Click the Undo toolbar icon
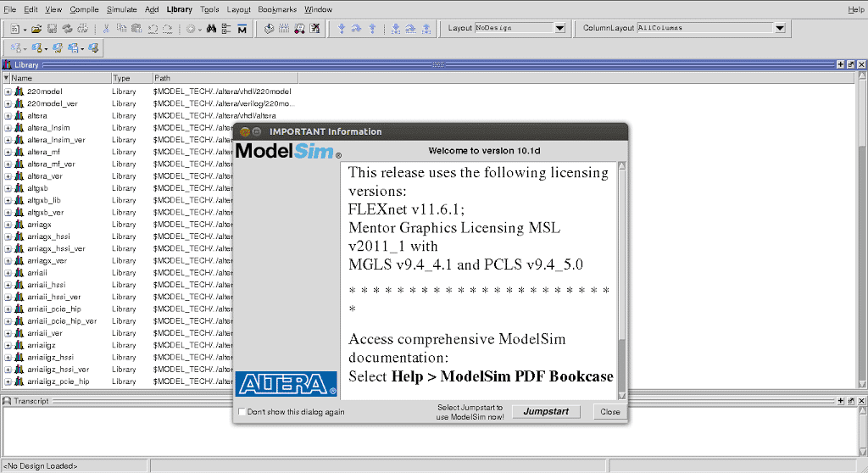The height and width of the screenshot is (473, 868). tap(153, 29)
